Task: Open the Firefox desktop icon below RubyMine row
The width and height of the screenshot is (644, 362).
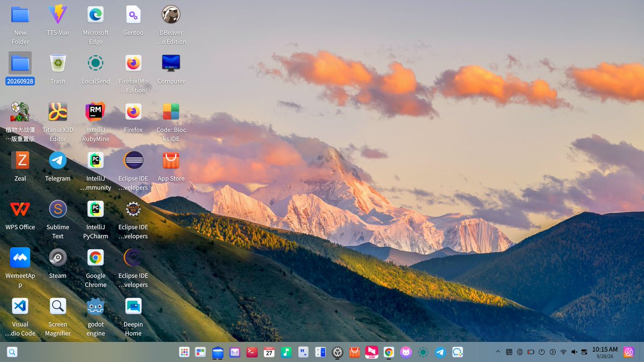Action: pyautogui.click(x=133, y=112)
